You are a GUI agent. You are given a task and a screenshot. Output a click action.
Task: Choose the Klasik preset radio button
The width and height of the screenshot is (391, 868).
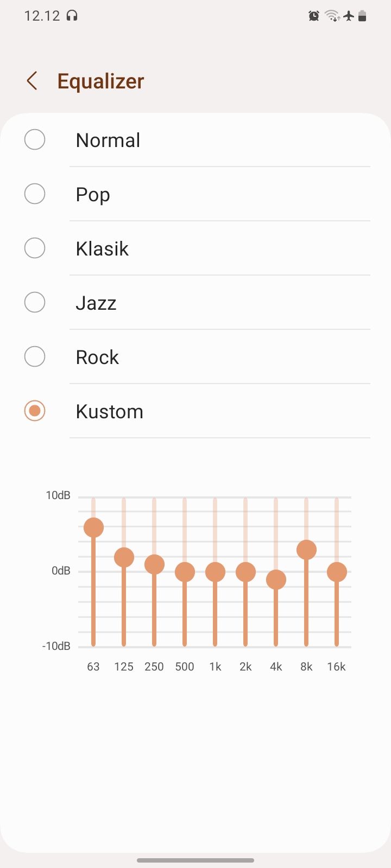35,248
